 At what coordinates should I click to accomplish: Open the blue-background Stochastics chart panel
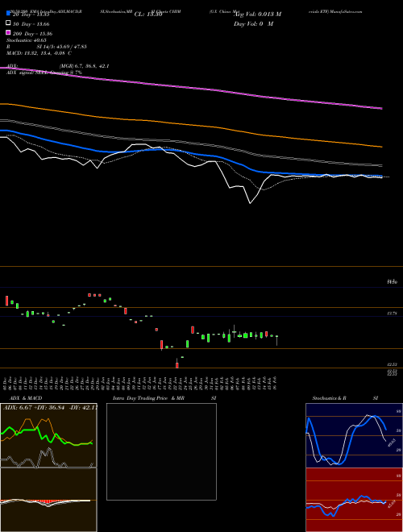pyautogui.click(x=354, y=435)
